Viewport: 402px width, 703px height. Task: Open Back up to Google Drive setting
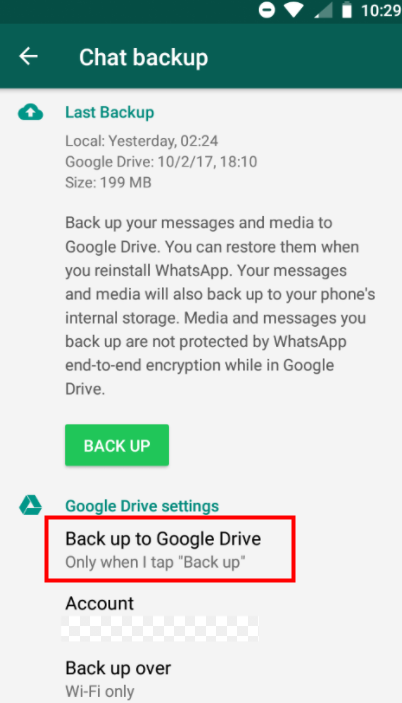tap(170, 549)
